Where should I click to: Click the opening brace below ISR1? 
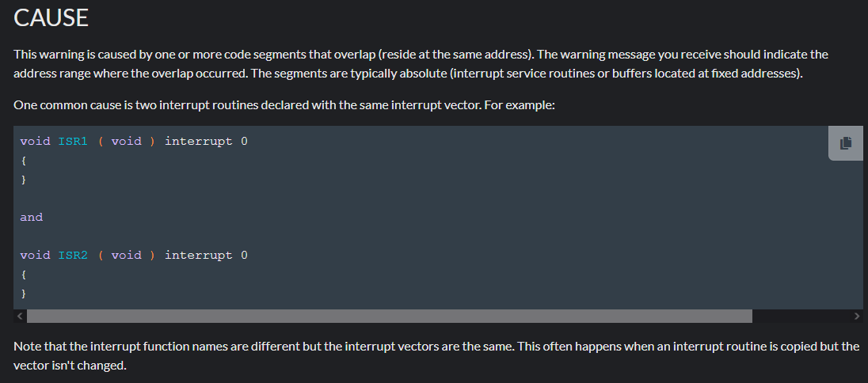[24, 160]
